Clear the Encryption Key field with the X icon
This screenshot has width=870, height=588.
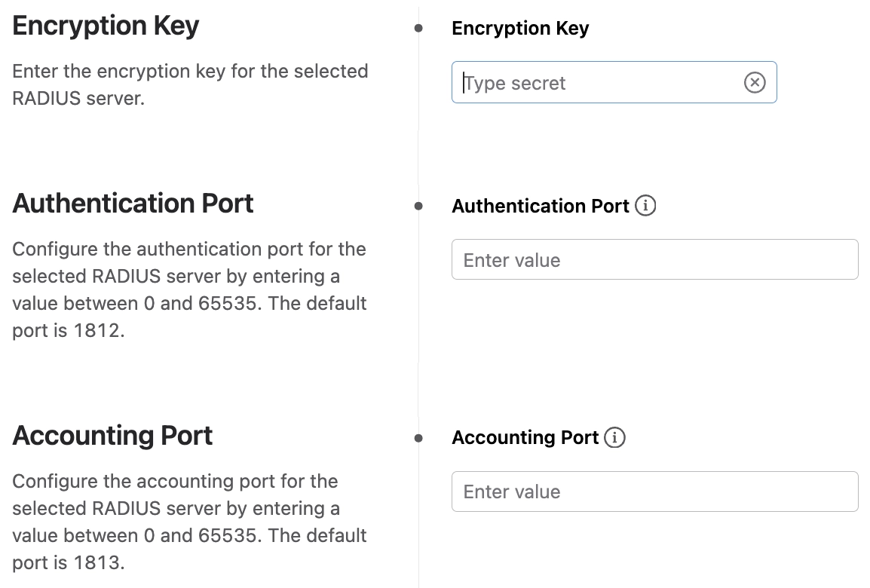754,82
